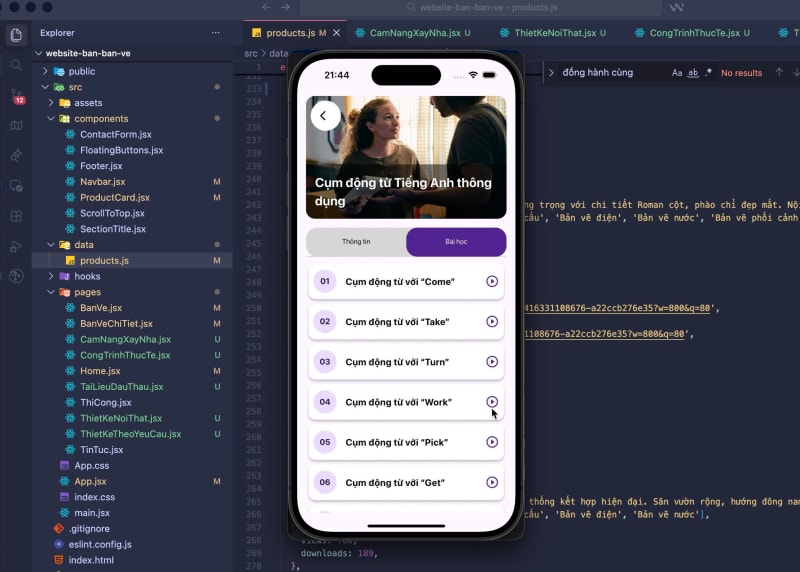Open BanVe.jsx in the pages folder
Viewport: 800px width, 572px height.
point(101,308)
